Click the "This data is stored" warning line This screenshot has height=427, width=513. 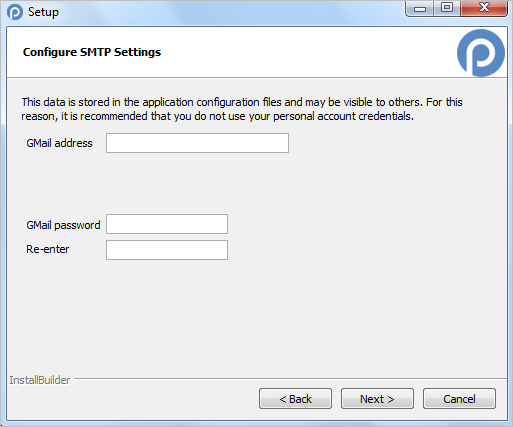(242, 102)
